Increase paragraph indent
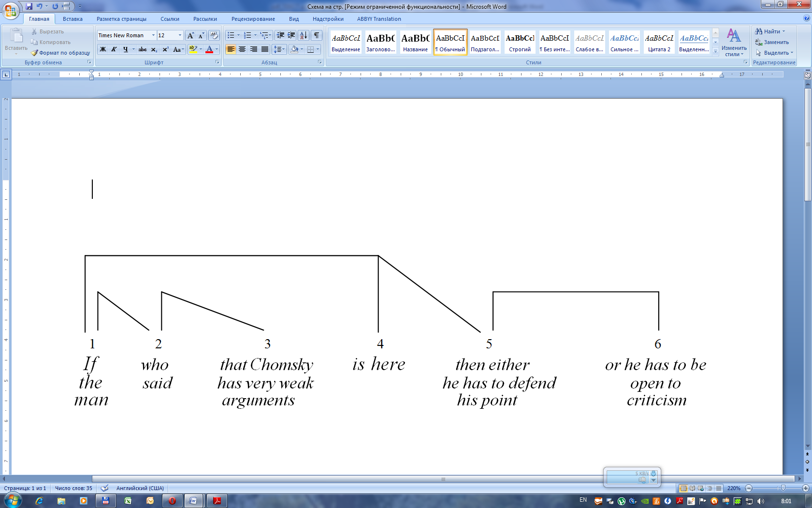Viewport: 812px width, 508px height. [291, 35]
